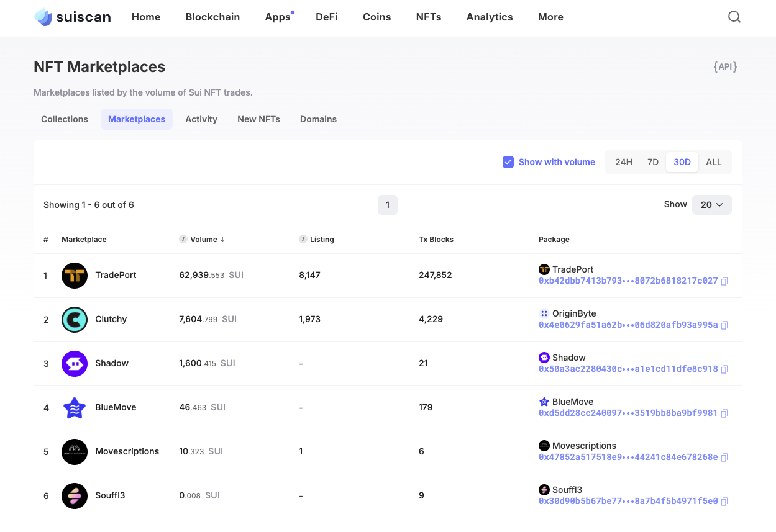
Task: Click the Movescriptions marketplace logo
Action: tap(75, 452)
